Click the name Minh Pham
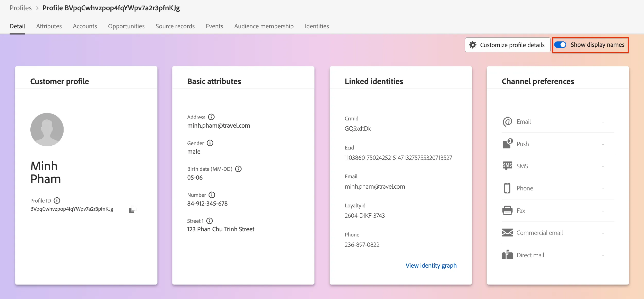 46,172
